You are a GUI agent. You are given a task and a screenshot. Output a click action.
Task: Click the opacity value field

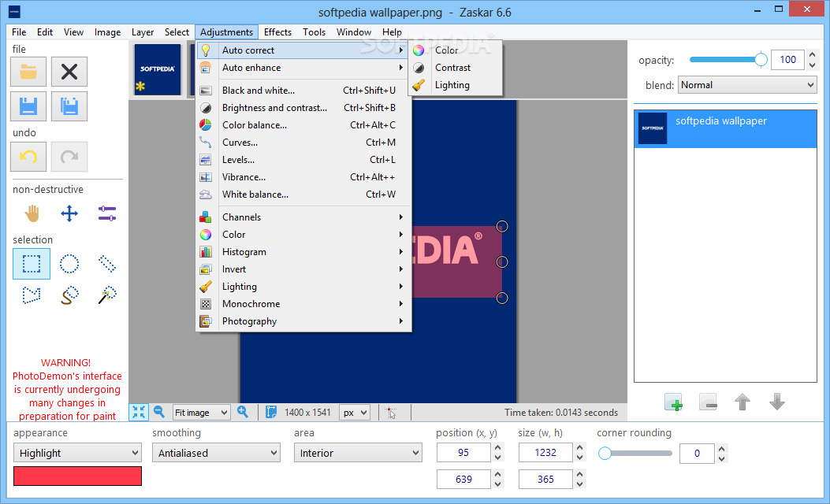[x=787, y=60]
